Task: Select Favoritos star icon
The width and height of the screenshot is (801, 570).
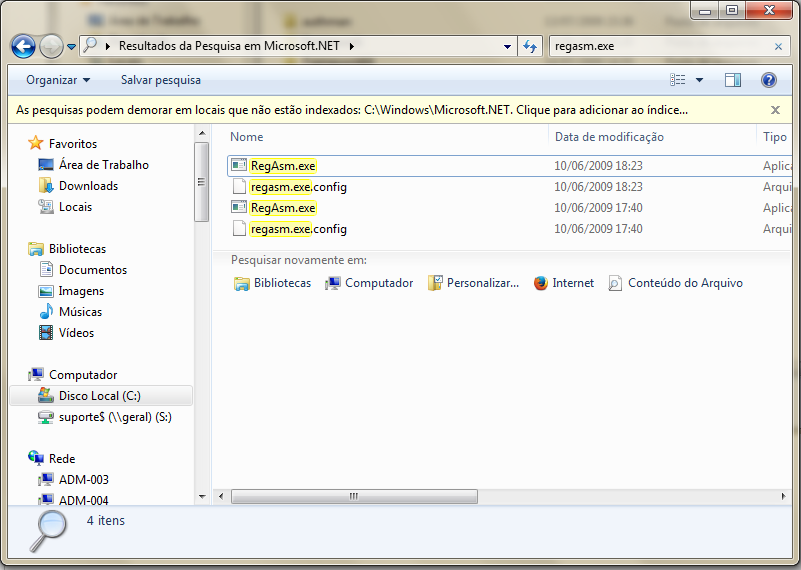Action: [x=36, y=143]
